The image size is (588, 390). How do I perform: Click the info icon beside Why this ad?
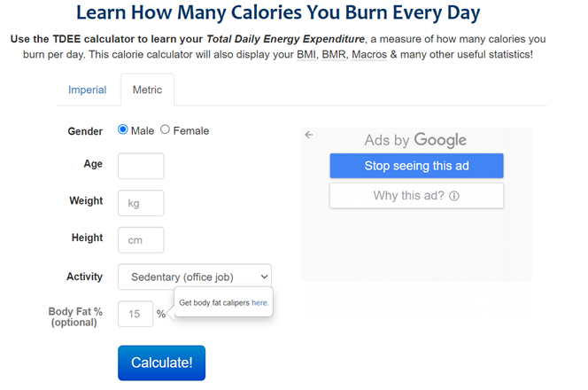pos(454,196)
